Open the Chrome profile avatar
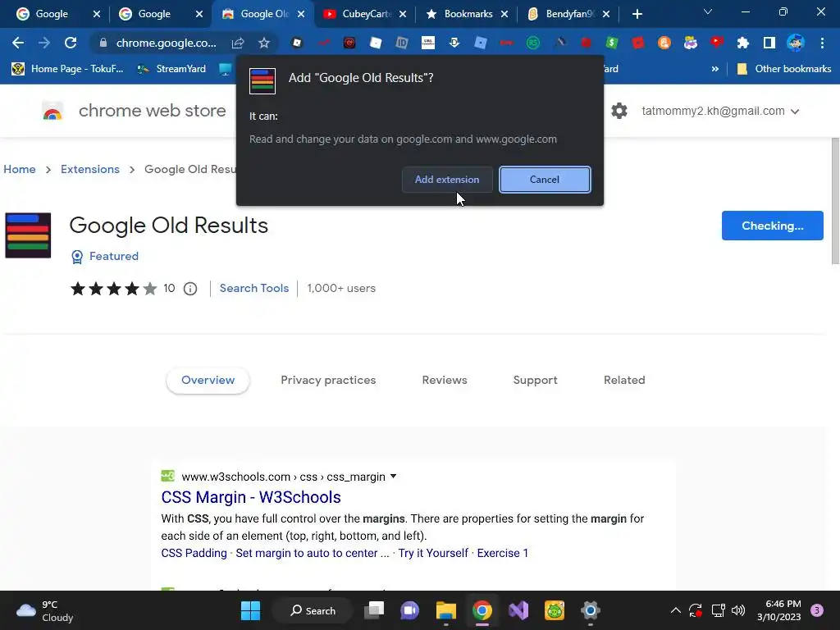The width and height of the screenshot is (840, 630). pos(796,43)
